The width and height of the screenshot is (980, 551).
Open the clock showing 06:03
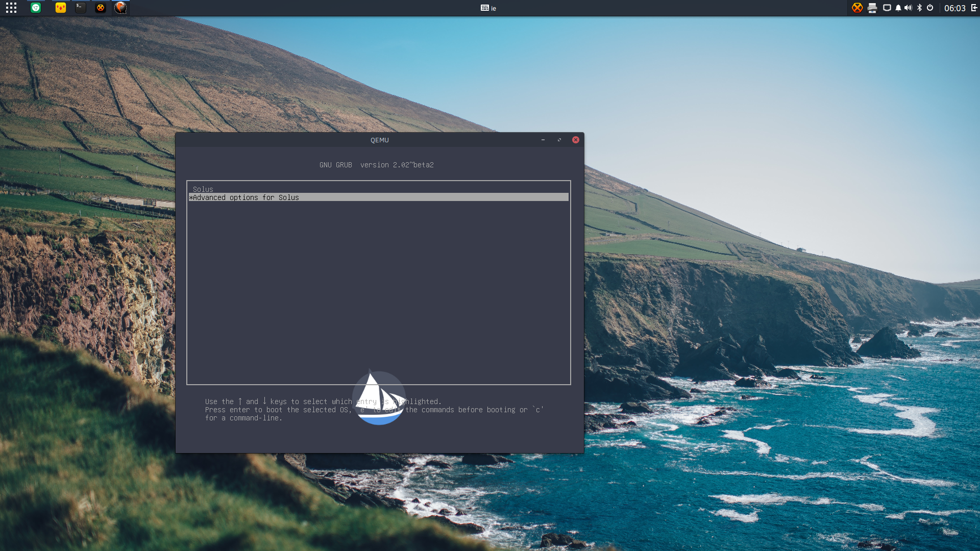click(954, 8)
